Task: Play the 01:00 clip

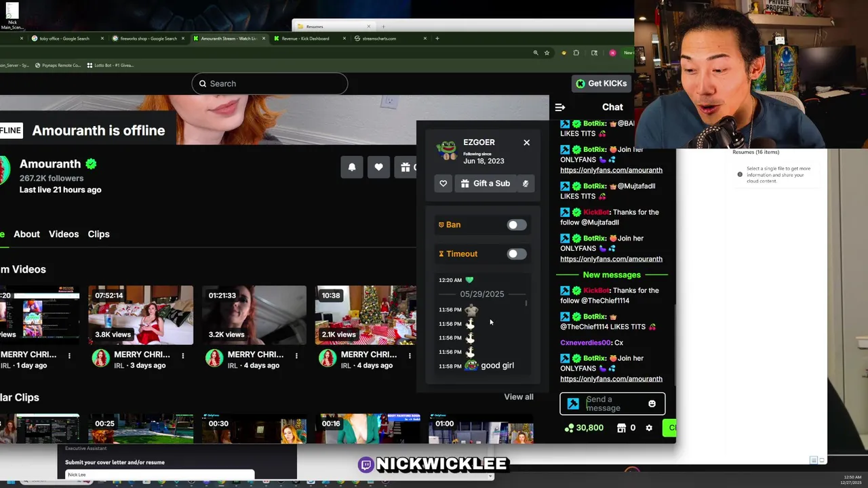Action: (x=481, y=428)
